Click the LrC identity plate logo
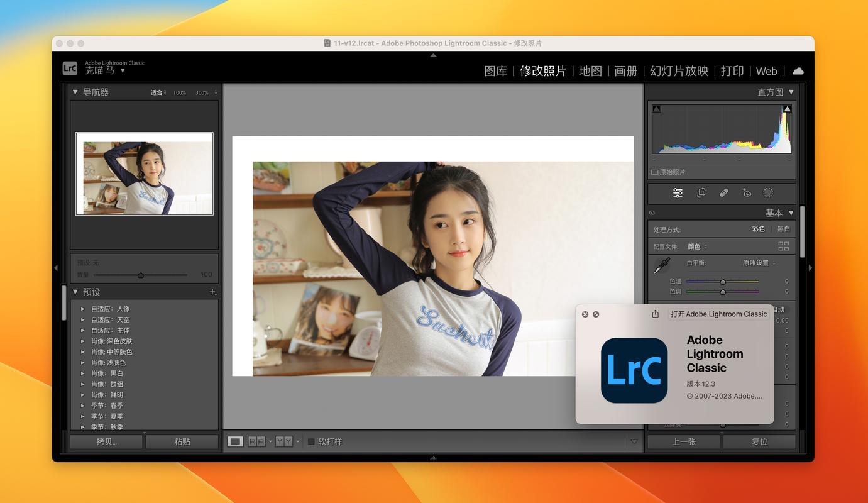 (70, 68)
